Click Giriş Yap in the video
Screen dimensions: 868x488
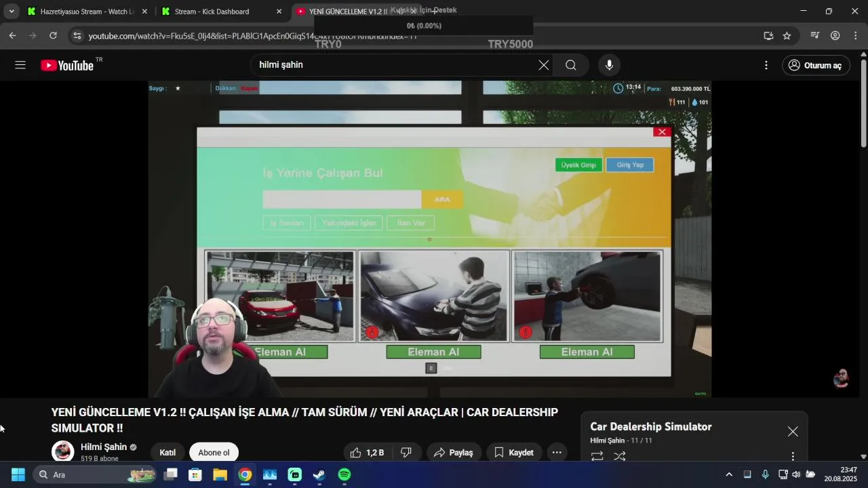[630, 165]
